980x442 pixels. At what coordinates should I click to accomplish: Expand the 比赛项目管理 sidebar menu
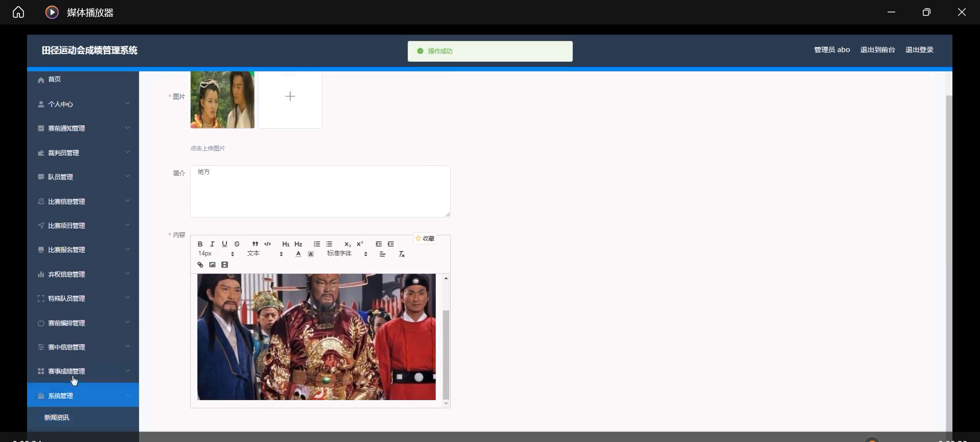click(x=83, y=226)
